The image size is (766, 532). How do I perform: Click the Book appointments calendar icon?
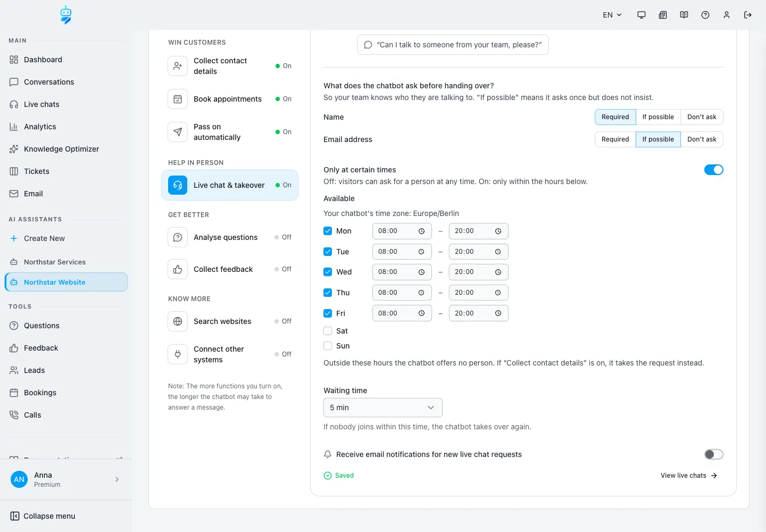click(x=178, y=99)
